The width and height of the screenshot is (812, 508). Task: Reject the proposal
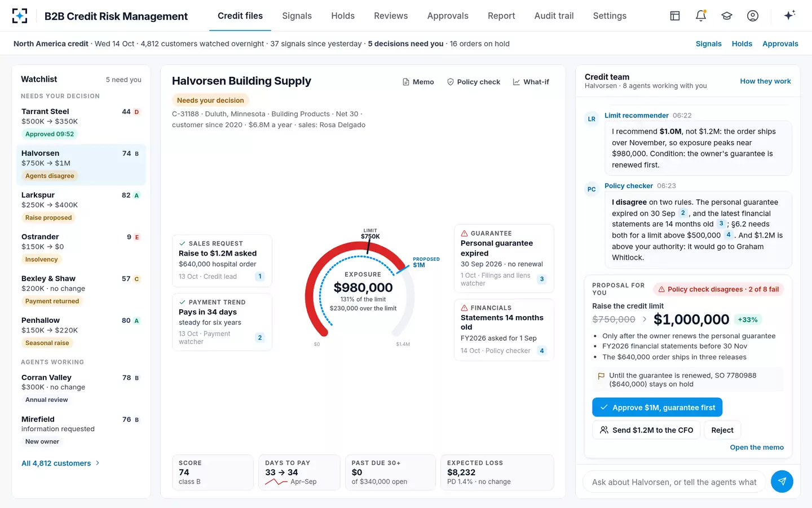722,430
